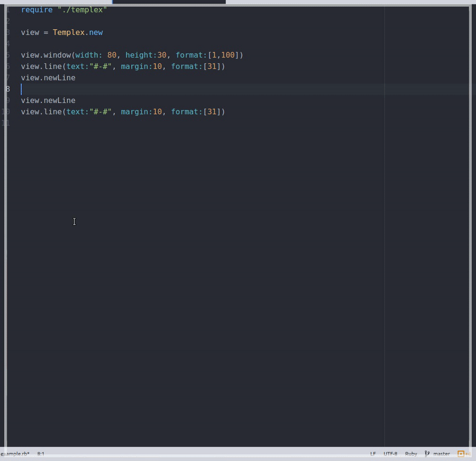Open the Ruby grammar selector
The height and width of the screenshot is (461, 476).
pos(411,454)
